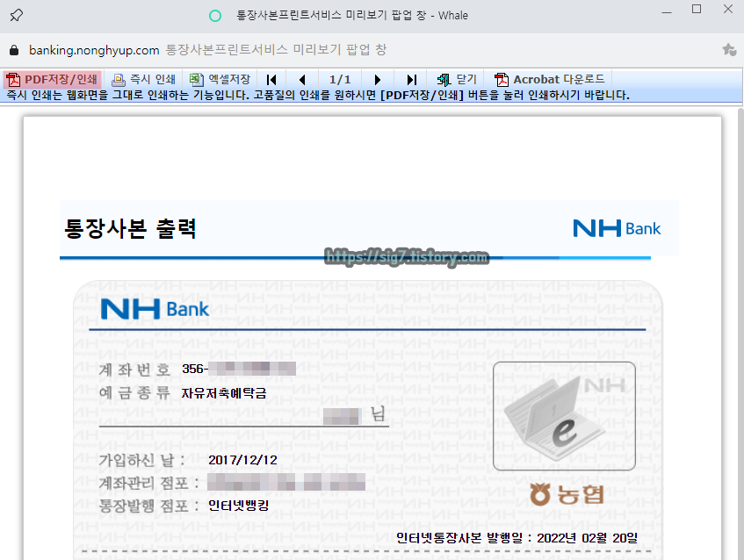
Task: Click the 통장사본 출력 heading
Action: pos(130,228)
